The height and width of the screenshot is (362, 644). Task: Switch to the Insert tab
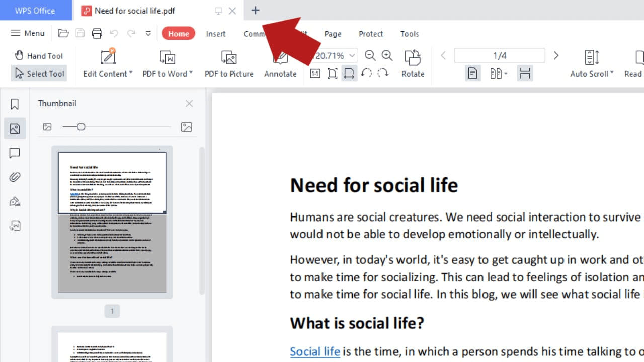coord(216,34)
